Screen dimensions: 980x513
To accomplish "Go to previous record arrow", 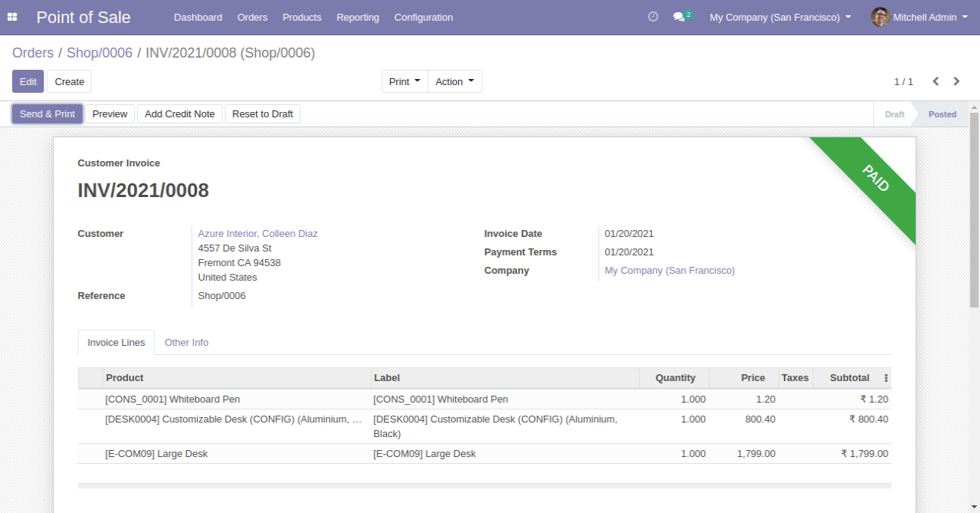I will 936,81.
